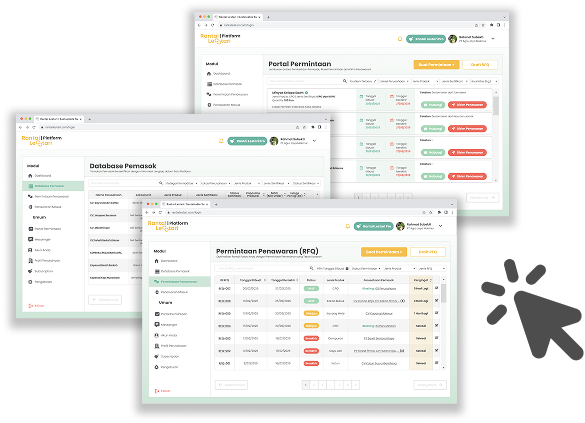
Task: Open Permintaan Penawaran in Database Pemasok window sidebar
Action: click(49, 196)
